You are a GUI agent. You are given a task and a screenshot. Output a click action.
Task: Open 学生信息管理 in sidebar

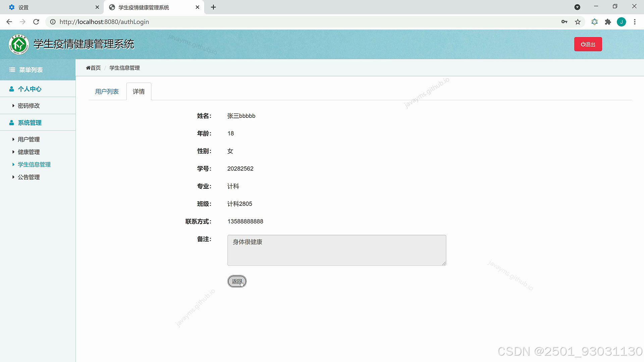pyautogui.click(x=34, y=164)
